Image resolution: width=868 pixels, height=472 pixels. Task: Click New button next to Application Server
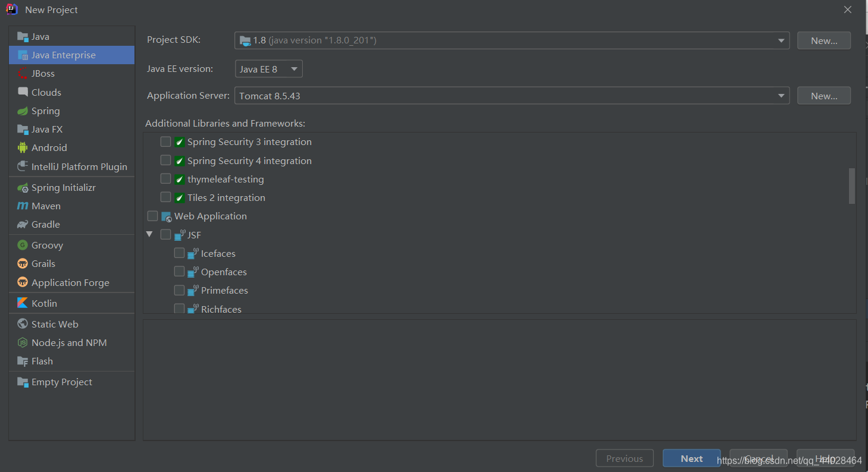pos(824,96)
